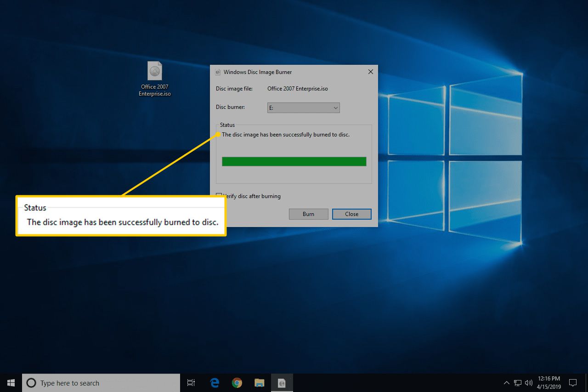Viewport: 588px width, 392px height.
Task: Open the Action Center notifications icon
Action: pos(573,383)
